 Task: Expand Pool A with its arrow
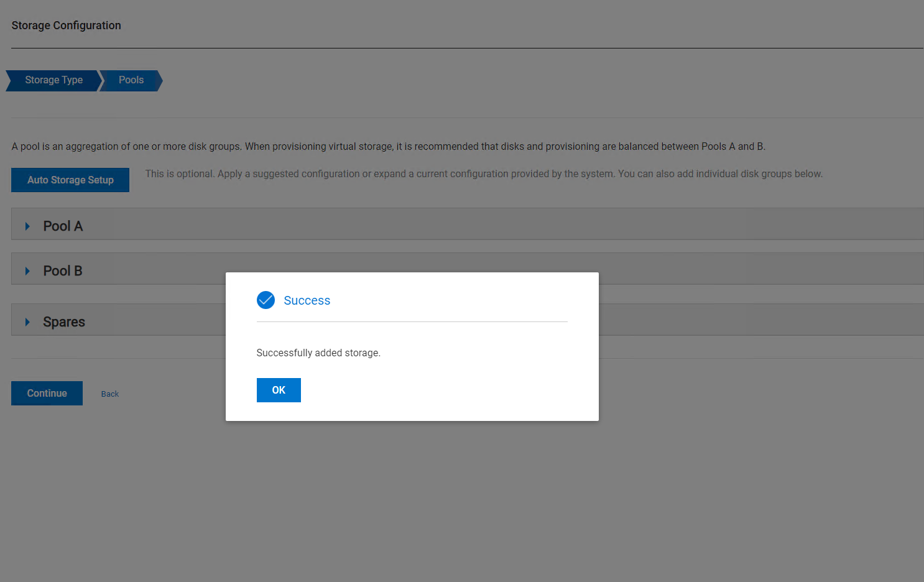[x=27, y=226]
